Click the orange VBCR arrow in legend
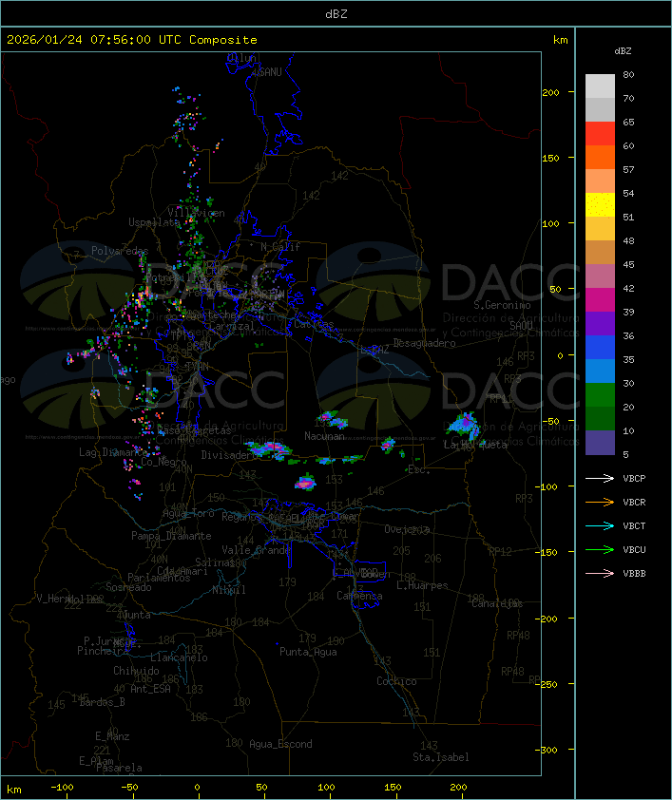The width and height of the screenshot is (672, 800). click(600, 502)
